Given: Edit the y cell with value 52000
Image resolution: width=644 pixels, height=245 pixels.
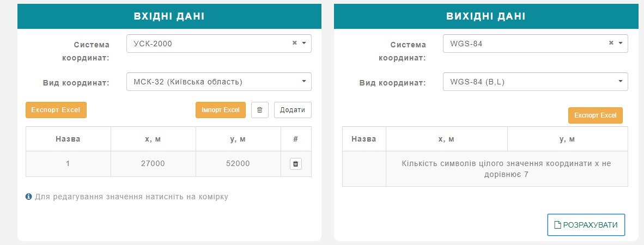Looking at the screenshot, I should click(x=238, y=164).
